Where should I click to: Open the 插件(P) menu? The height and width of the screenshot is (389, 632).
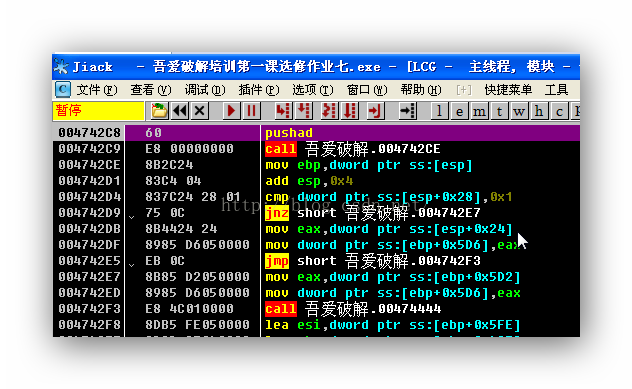[x=259, y=89]
